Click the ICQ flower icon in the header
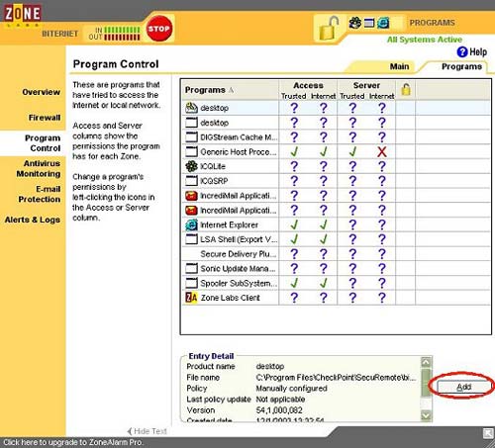This screenshot has height=448, width=495. coord(355,23)
